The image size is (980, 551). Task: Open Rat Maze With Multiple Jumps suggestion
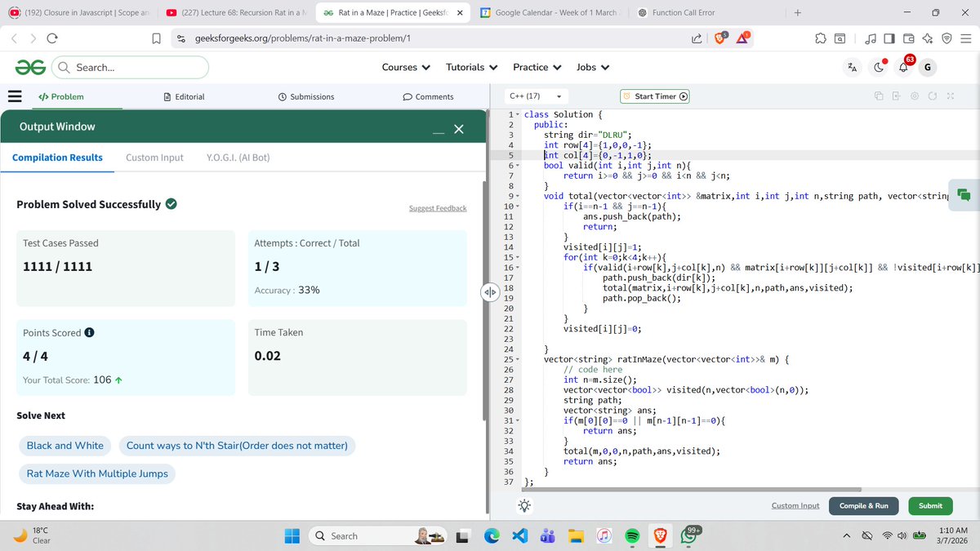[97, 473]
